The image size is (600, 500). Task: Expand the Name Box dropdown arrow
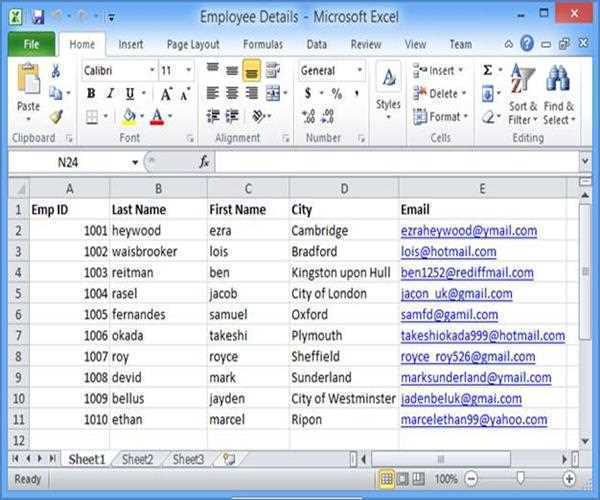(x=135, y=162)
